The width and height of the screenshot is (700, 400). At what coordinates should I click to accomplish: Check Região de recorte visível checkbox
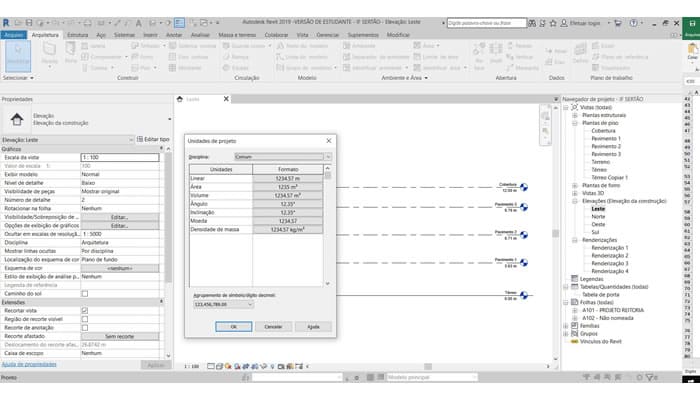coord(85,319)
